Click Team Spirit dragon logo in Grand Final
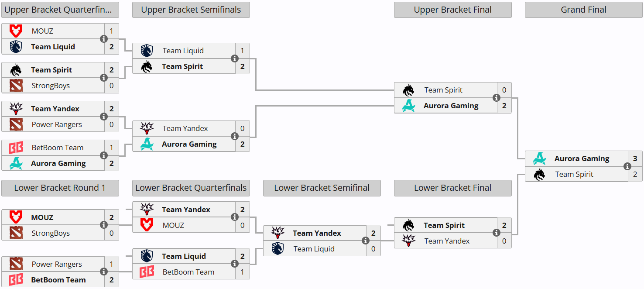 pos(540,174)
